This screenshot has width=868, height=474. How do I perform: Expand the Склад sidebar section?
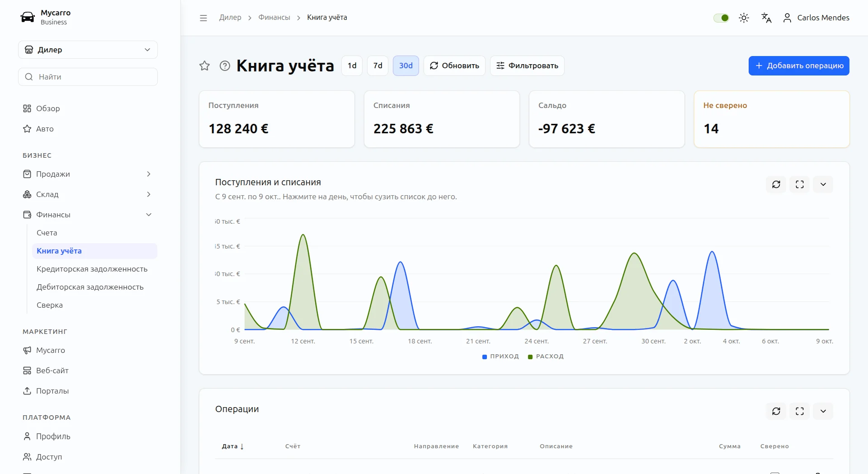coord(88,194)
